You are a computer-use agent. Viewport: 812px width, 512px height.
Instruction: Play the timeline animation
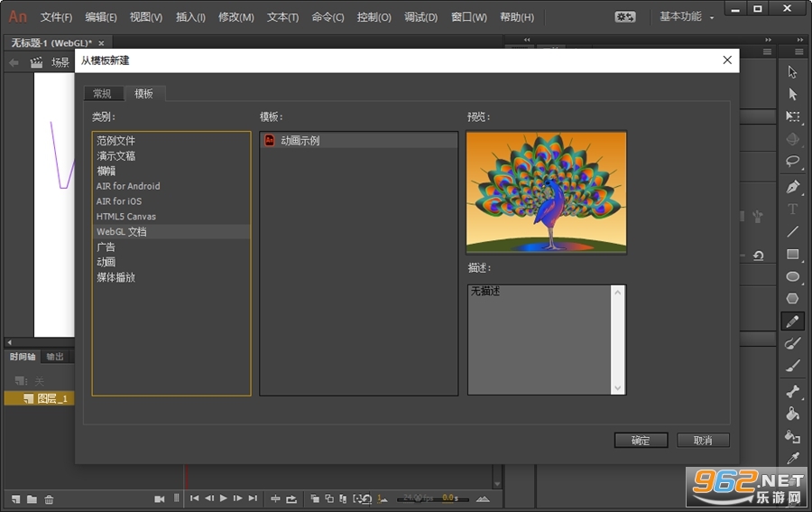[224, 498]
